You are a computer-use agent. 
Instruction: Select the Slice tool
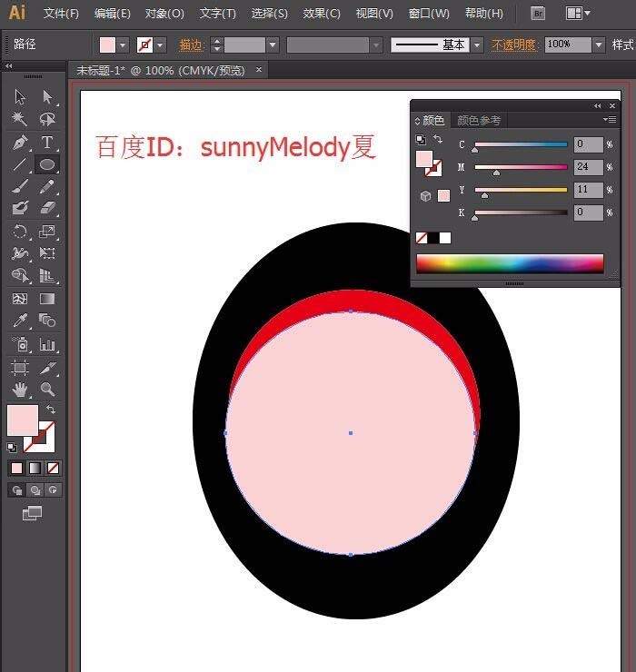[x=47, y=368]
